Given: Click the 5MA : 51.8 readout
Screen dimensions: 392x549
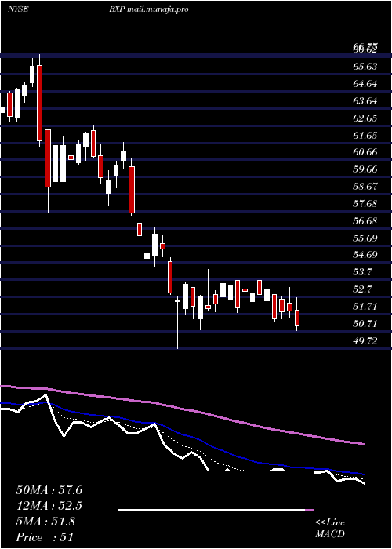Looking at the screenshot, I should [x=45, y=522].
